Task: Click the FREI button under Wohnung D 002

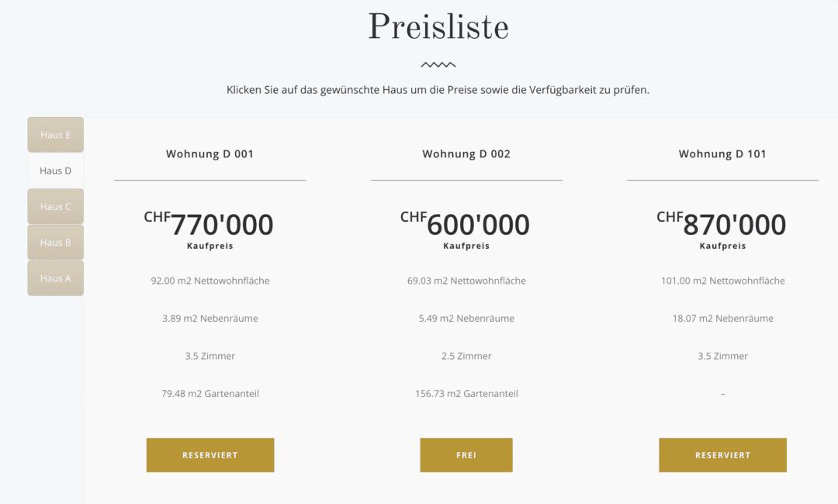Action: (x=466, y=455)
